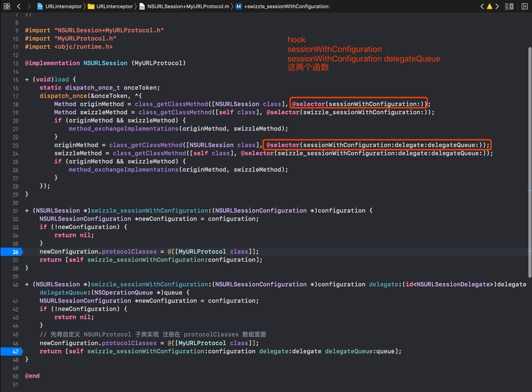Viewport: 532px width, 392px height.
Task: Add a new editor pane on right
Action: [524, 6]
